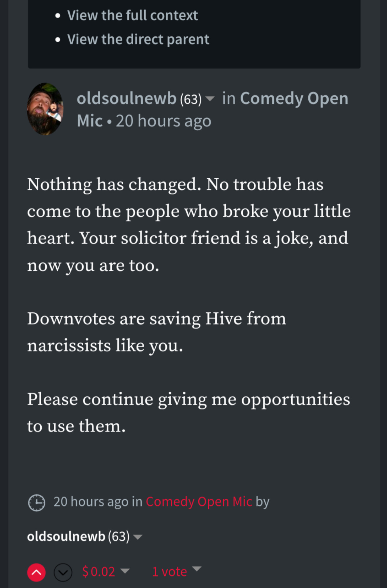
Task: Click the $0.02 payout amount
Action: pos(99,571)
